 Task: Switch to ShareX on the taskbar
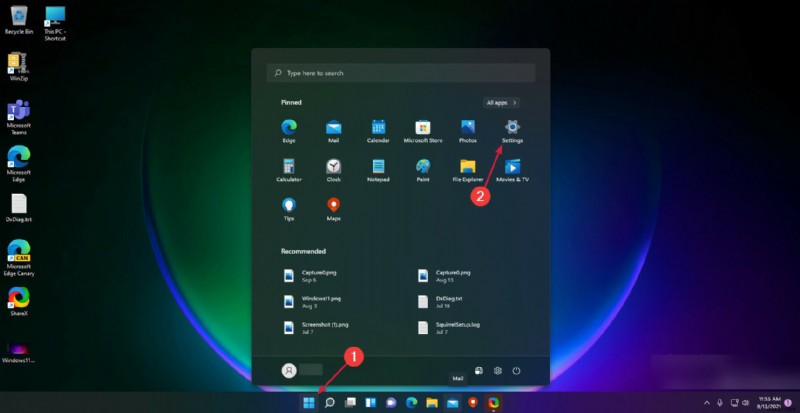click(x=493, y=403)
